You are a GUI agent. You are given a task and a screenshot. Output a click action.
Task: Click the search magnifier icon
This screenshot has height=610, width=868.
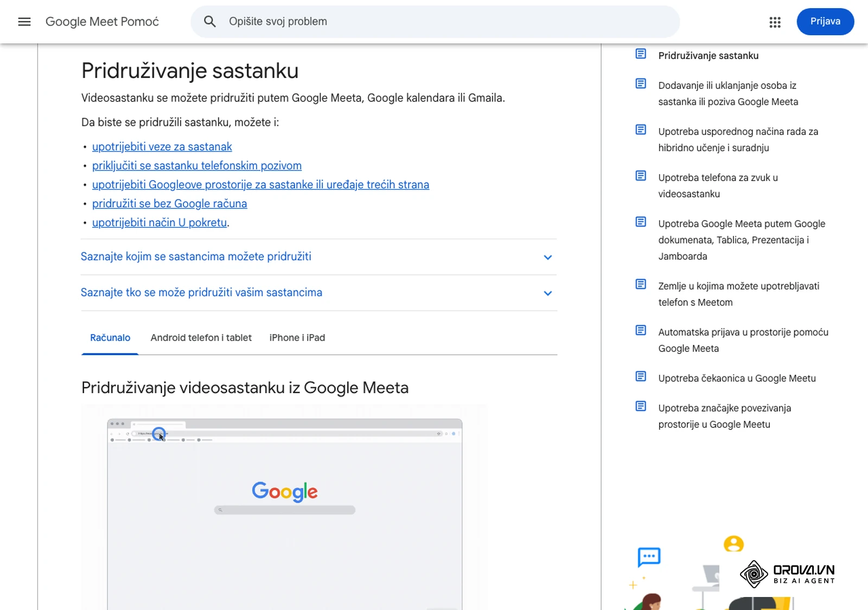click(x=210, y=22)
